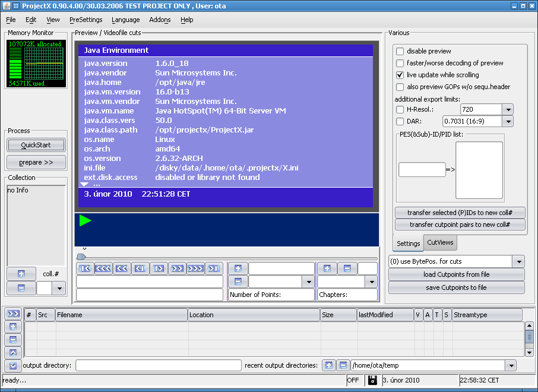Click the green play arrow in the preview
The width and height of the screenshot is (538, 392).
point(85,220)
